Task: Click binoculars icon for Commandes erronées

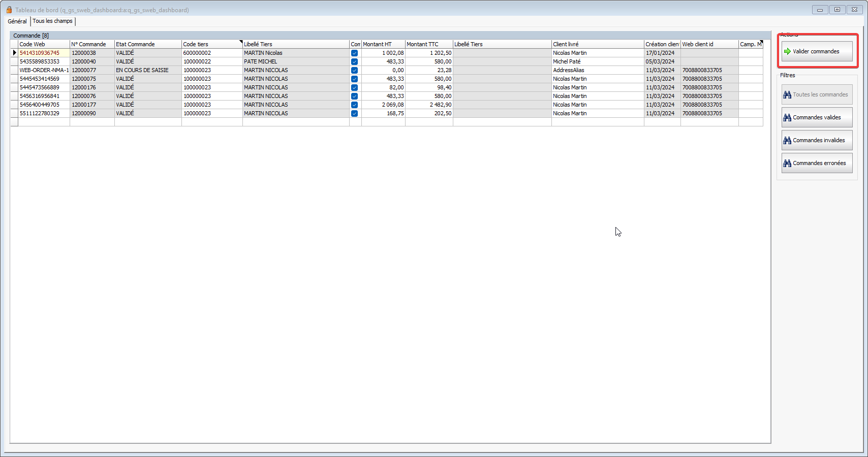Action: 787,163
